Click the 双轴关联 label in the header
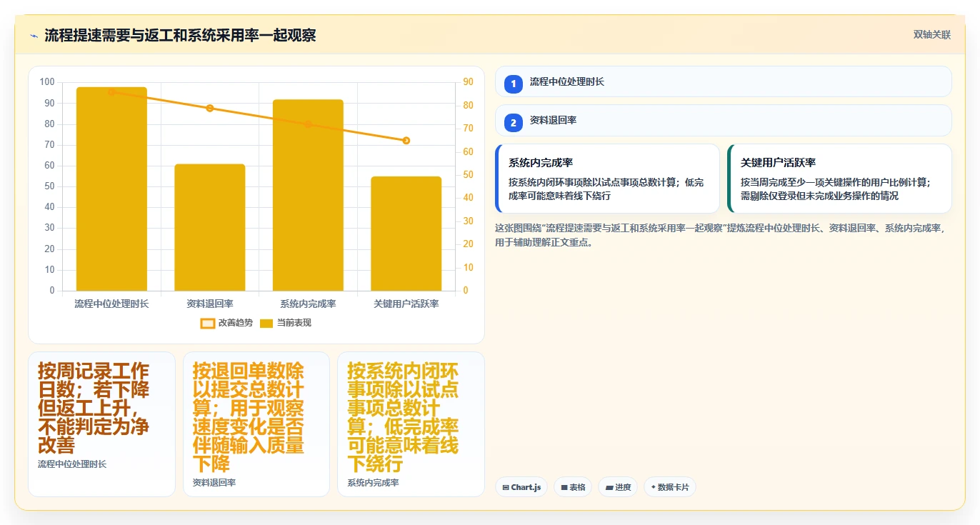 click(931, 35)
